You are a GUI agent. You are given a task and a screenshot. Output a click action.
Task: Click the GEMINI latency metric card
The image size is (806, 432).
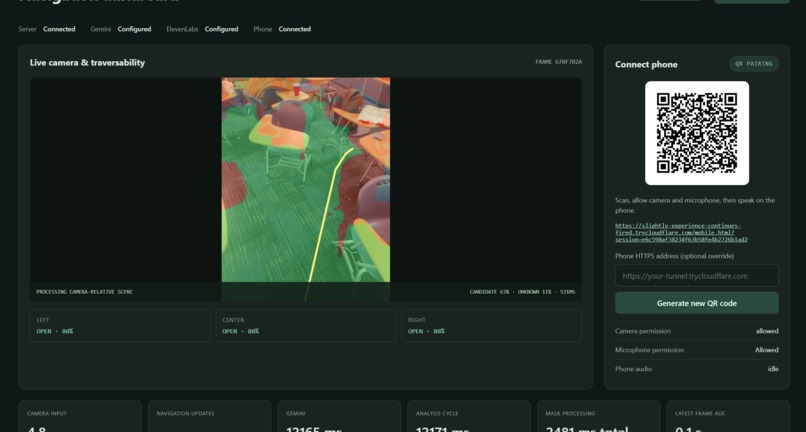coord(339,416)
